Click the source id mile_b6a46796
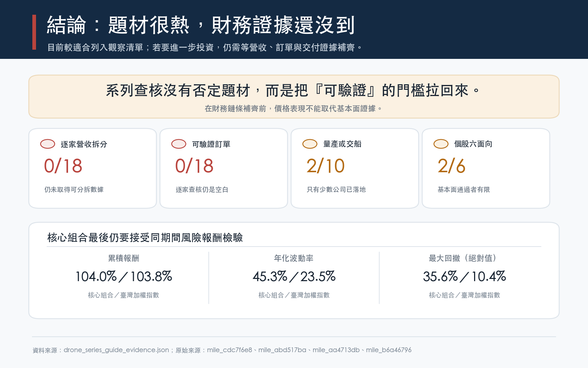 point(389,350)
